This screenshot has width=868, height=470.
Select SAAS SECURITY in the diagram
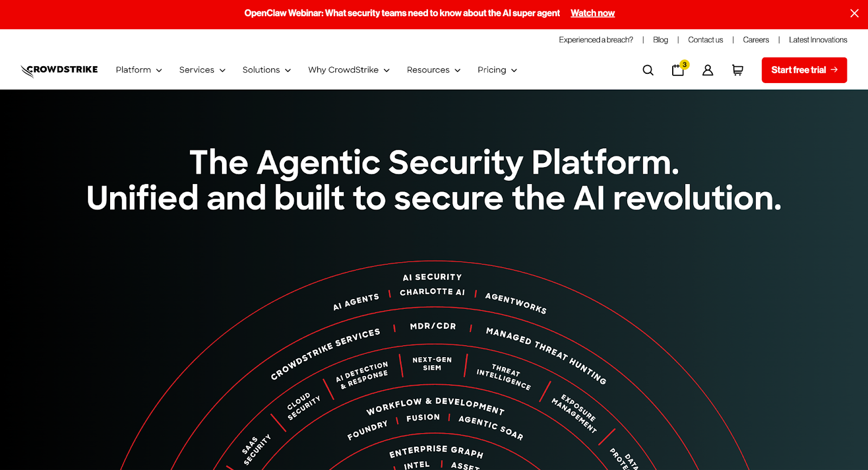pyautogui.click(x=256, y=449)
